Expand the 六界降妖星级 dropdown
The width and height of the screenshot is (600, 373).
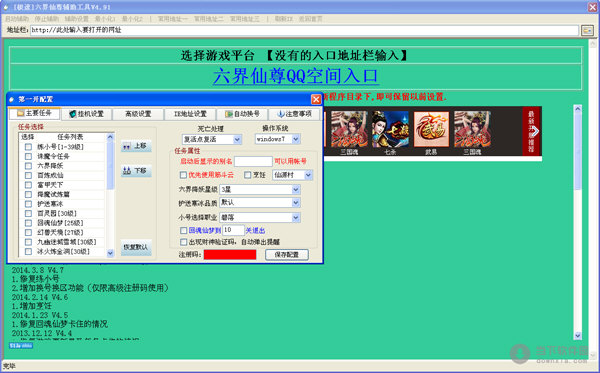[x=295, y=189]
